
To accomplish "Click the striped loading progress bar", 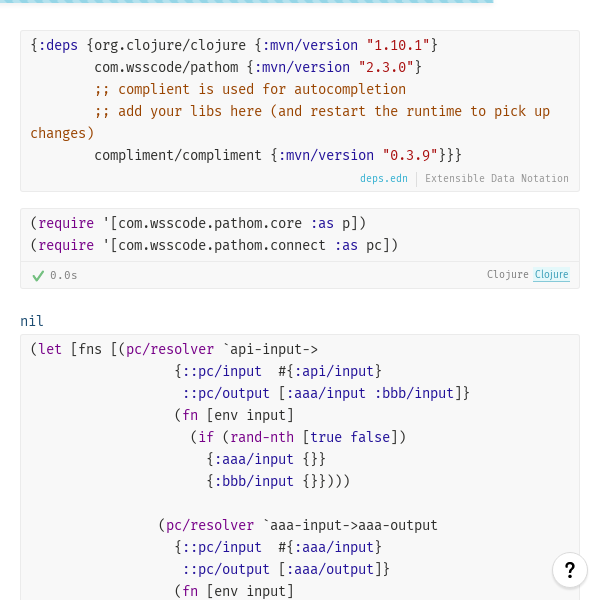I will 246,2.
